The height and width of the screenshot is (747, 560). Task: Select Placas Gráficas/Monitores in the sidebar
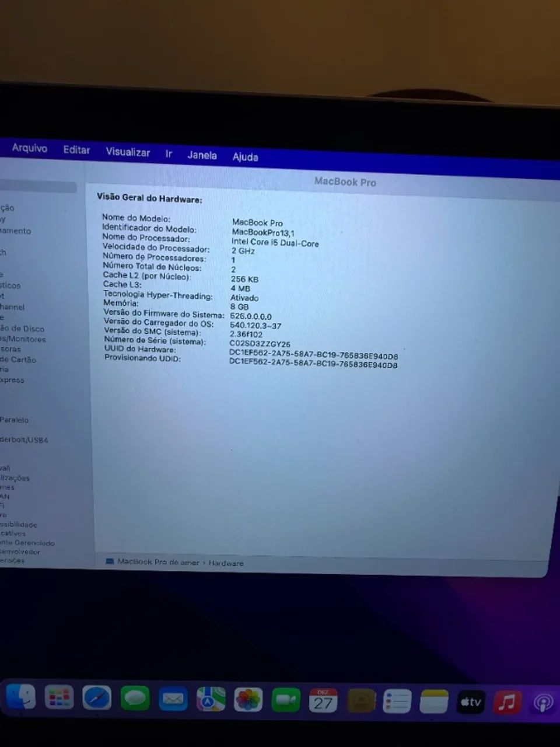click(x=23, y=339)
